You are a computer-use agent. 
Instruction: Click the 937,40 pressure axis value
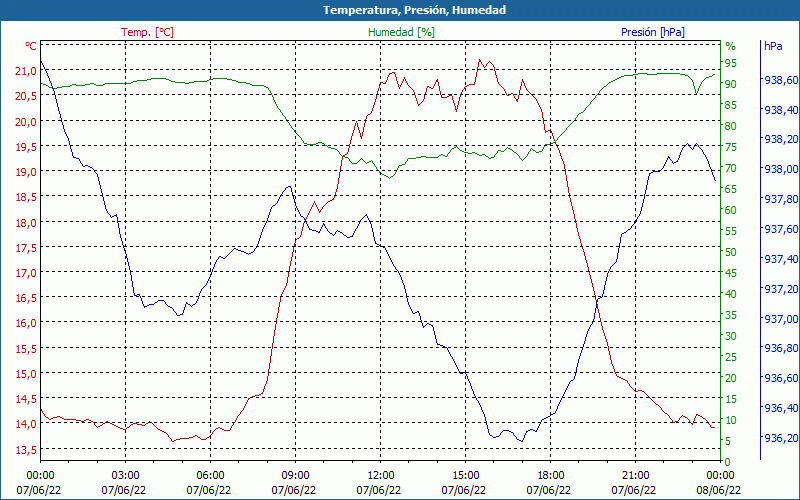coord(781,259)
